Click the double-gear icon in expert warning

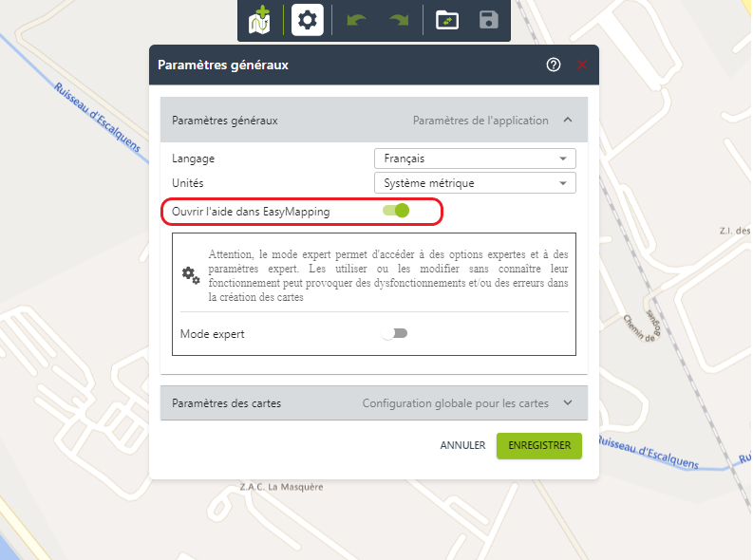[x=191, y=275]
